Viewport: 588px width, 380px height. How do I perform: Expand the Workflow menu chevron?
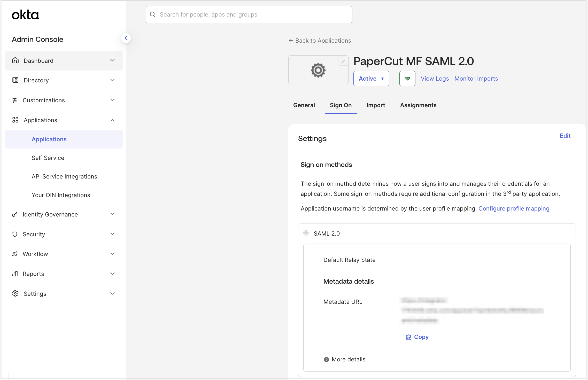[x=113, y=254]
